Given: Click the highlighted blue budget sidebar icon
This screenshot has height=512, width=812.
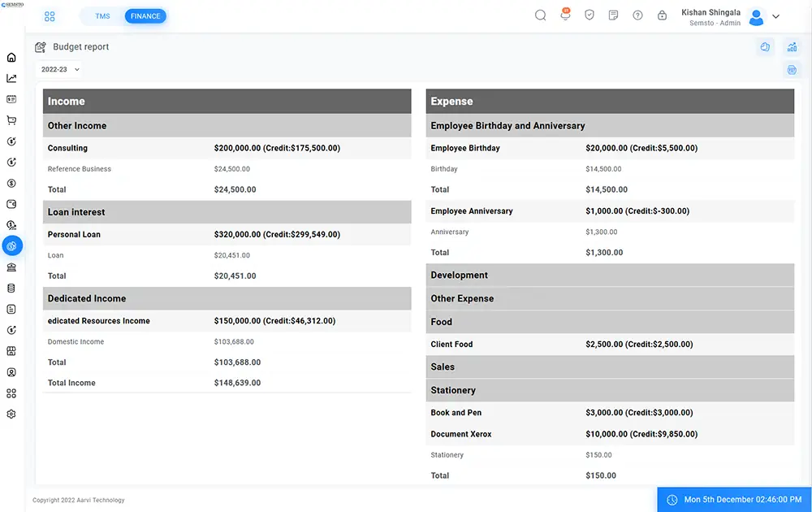Looking at the screenshot, I should (x=12, y=245).
